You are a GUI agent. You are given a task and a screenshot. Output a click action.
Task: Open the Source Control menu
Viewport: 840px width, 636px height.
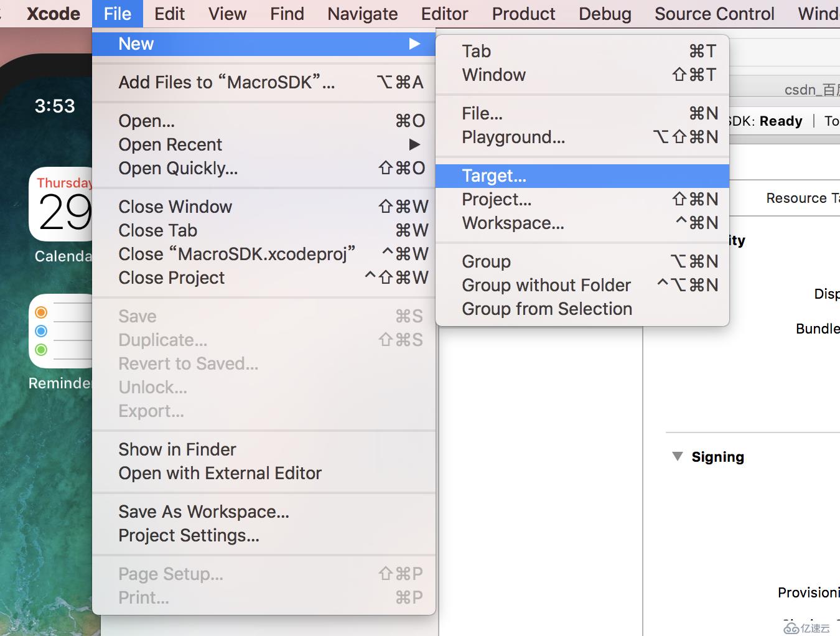[x=714, y=14]
